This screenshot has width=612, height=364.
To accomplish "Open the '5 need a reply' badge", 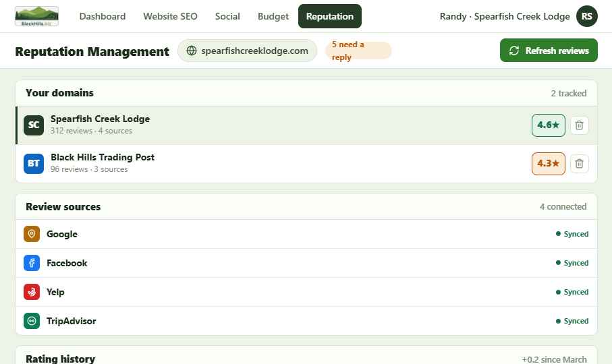I will click(358, 51).
